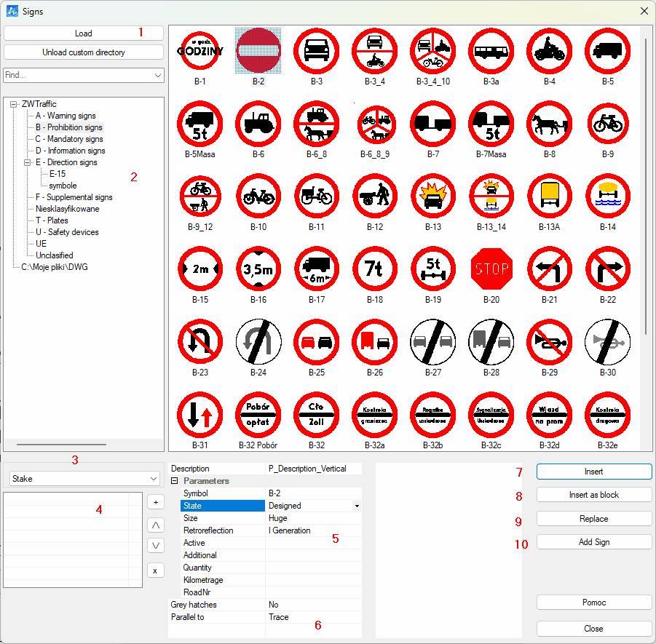Choose the B-6 no tractors sign
Image resolution: width=656 pixels, height=644 pixels.
(x=258, y=124)
